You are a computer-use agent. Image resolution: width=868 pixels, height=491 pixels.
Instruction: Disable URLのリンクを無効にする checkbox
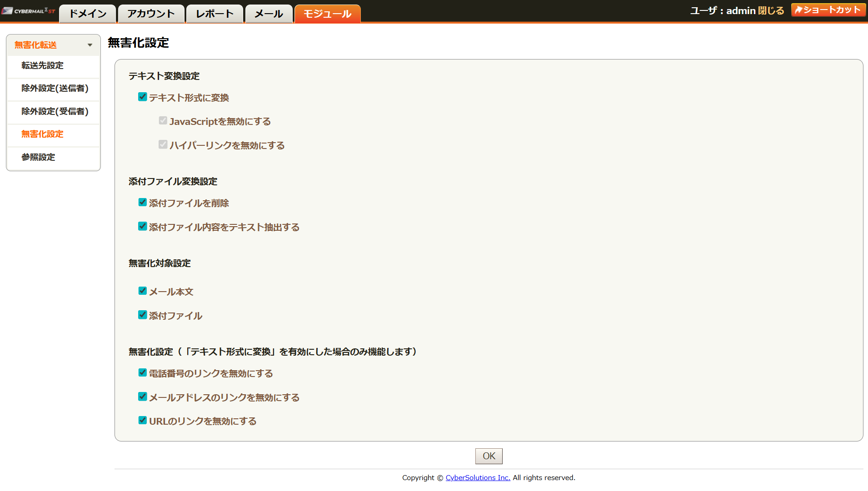tap(143, 420)
